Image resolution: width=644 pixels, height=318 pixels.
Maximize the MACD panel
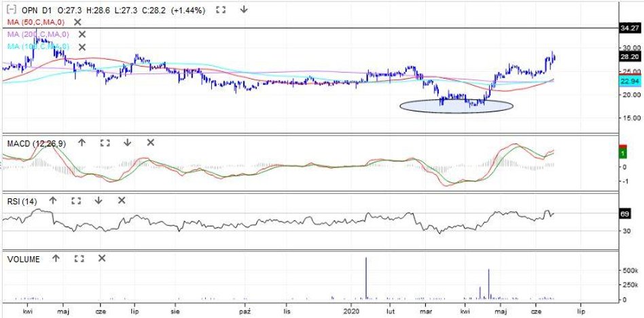click(105, 143)
